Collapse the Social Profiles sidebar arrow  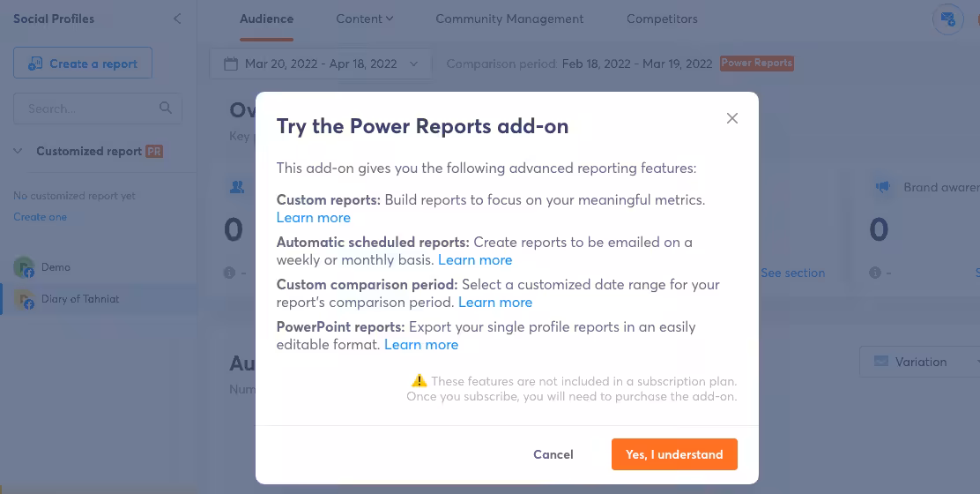(177, 19)
